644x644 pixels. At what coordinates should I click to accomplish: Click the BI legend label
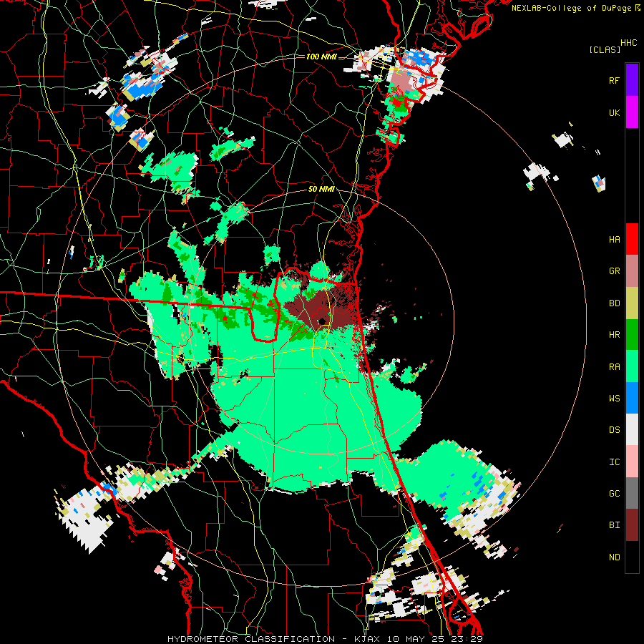tap(614, 525)
